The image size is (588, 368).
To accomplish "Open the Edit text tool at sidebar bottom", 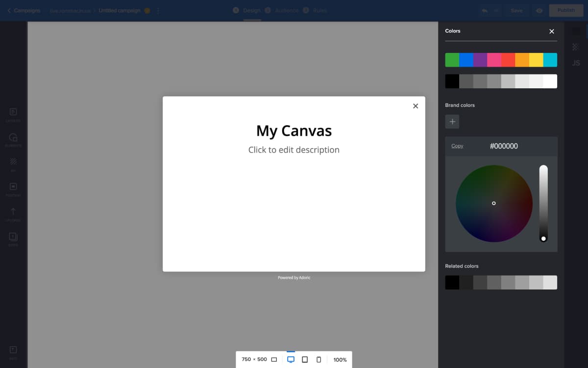I will [x=13, y=352].
